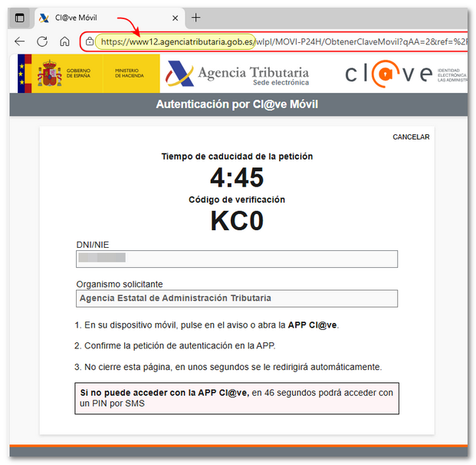Click the Autenticación por Cl@ve Móvil heading
Image resolution: width=476 pixels, height=465 pixels.
[x=237, y=104]
